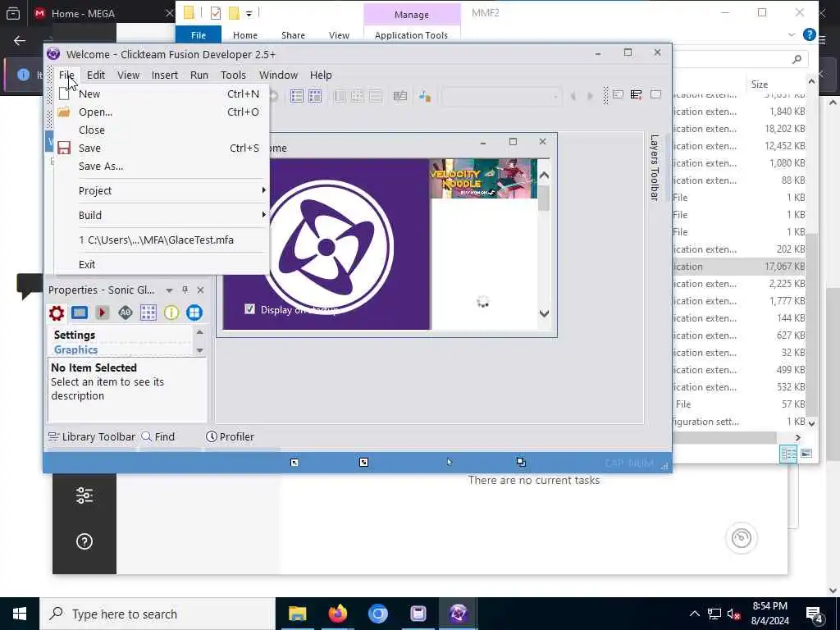Click the Size column header in Explorer

(x=759, y=84)
